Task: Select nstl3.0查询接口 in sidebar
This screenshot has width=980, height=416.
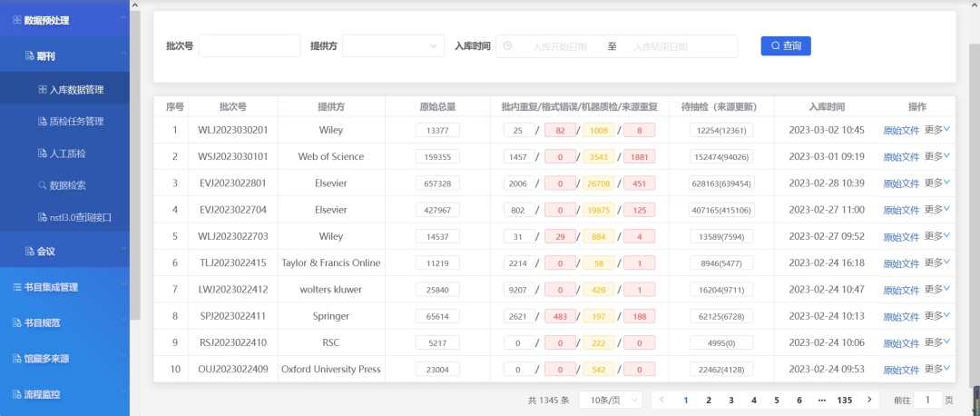Action: 79,217
